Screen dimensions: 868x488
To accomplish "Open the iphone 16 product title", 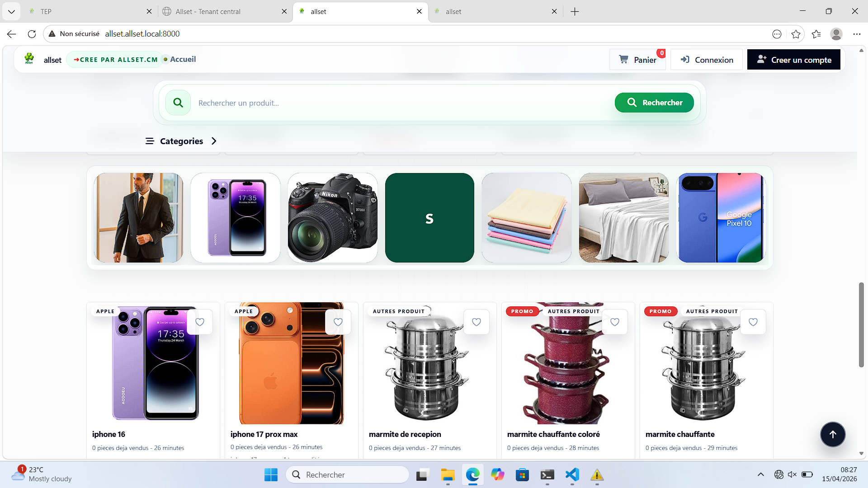I will coord(108,434).
